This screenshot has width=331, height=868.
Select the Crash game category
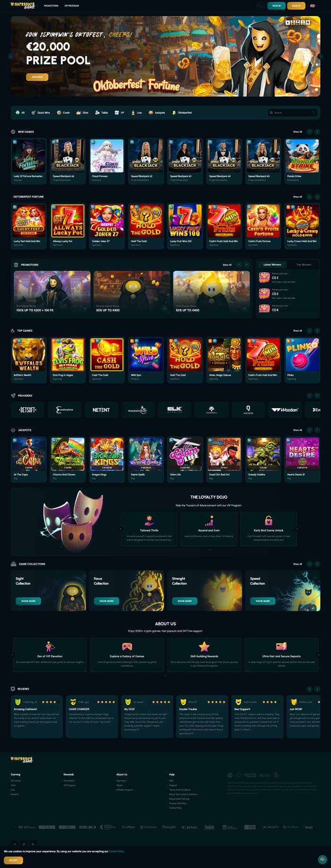(63, 113)
